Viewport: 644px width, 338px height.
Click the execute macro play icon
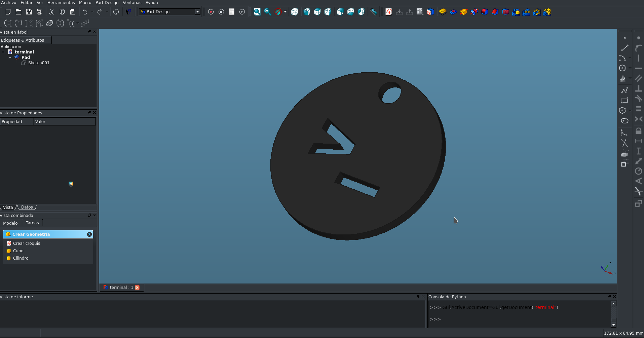click(242, 12)
